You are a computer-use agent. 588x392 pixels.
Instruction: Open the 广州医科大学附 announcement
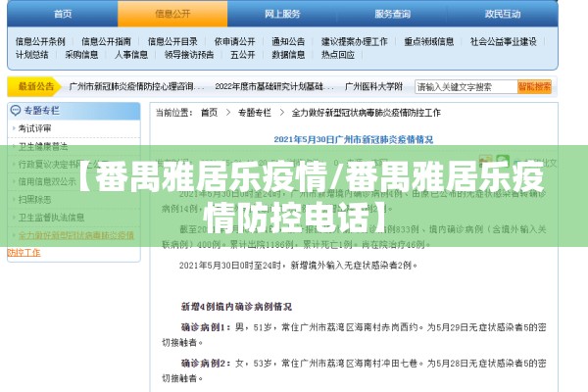click(x=373, y=87)
